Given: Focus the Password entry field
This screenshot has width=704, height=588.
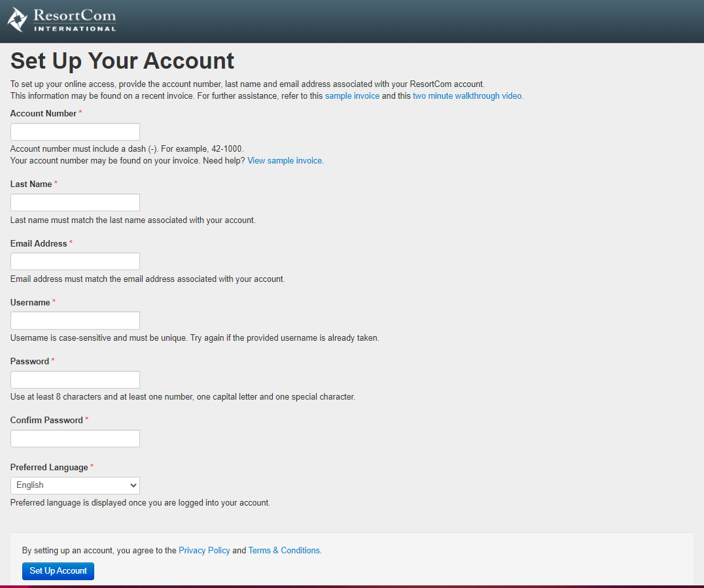Looking at the screenshot, I should [75, 380].
